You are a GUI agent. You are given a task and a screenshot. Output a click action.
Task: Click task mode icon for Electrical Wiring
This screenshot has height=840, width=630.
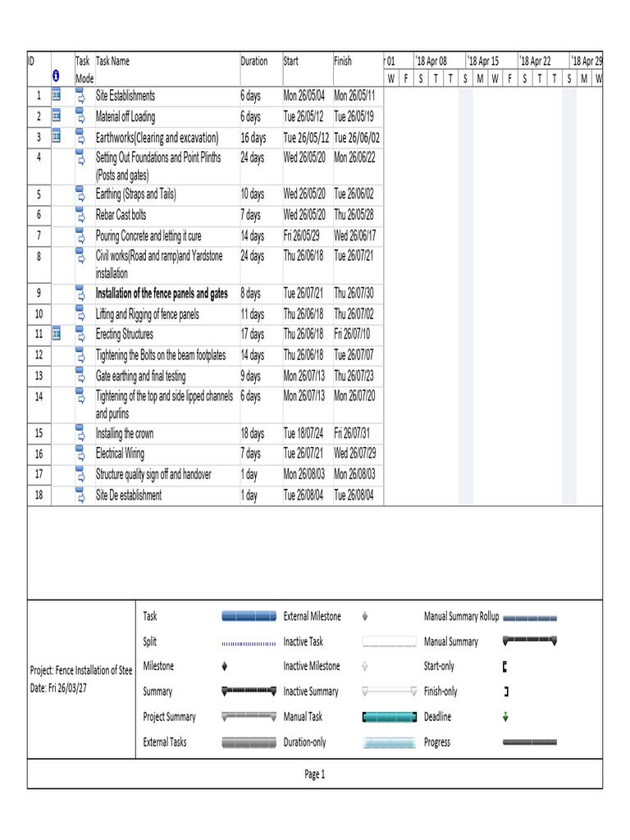pyautogui.click(x=80, y=453)
